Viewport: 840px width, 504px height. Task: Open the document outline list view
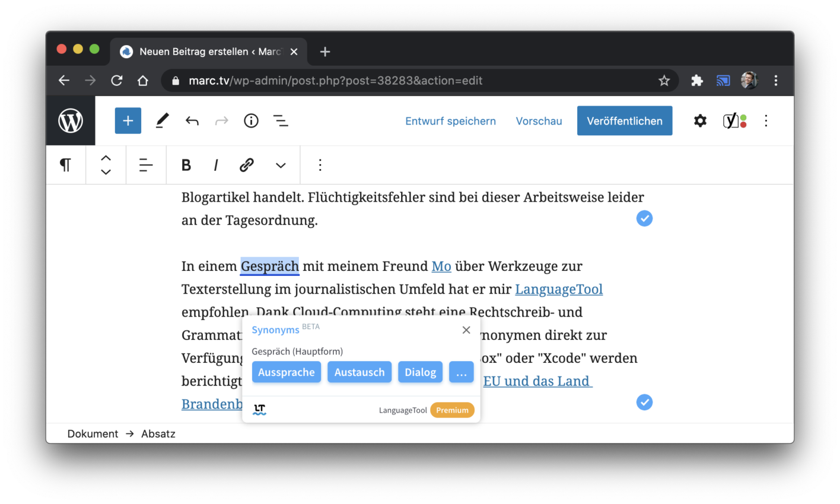point(281,120)
